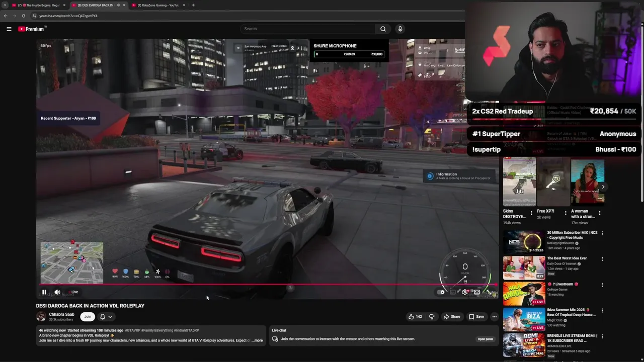The image size is (644, 362).
Task: Click the #IndianGTA5RP hashtag
Action: [x=186, y=330]
